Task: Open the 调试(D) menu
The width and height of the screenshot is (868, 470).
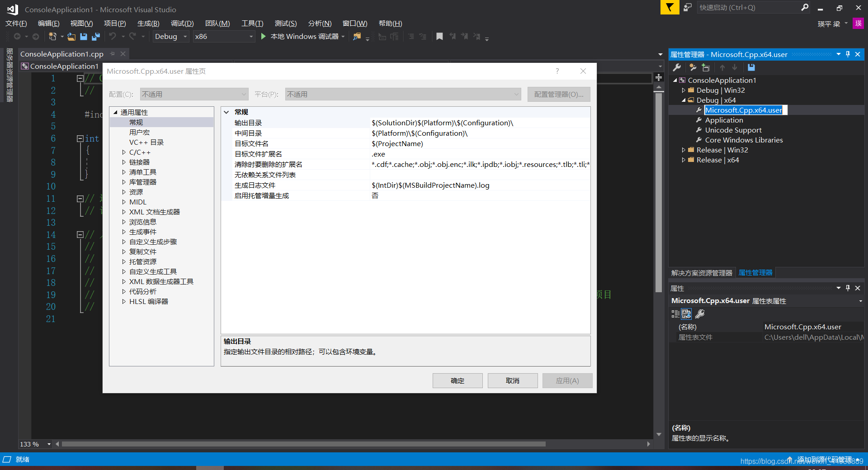Action: point(182,24)
